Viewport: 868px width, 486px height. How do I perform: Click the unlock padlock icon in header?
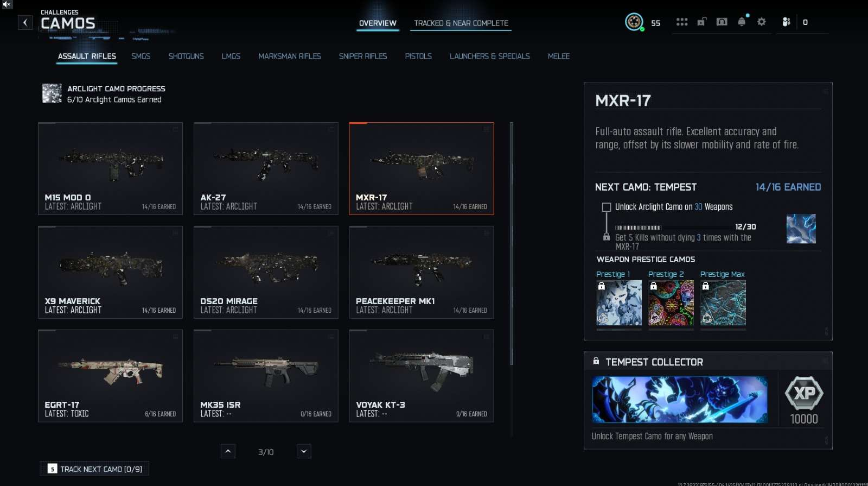coord(701,22)
